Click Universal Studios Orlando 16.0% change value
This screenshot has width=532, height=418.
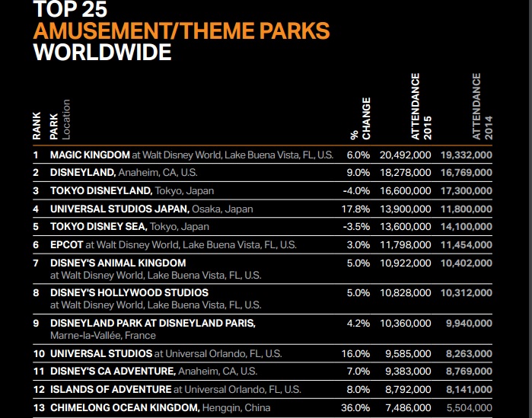pyautogui.click(x=357, y=353)
